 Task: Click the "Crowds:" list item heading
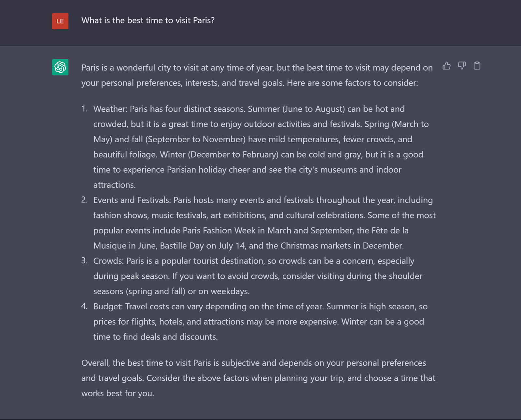pos(108,261)
